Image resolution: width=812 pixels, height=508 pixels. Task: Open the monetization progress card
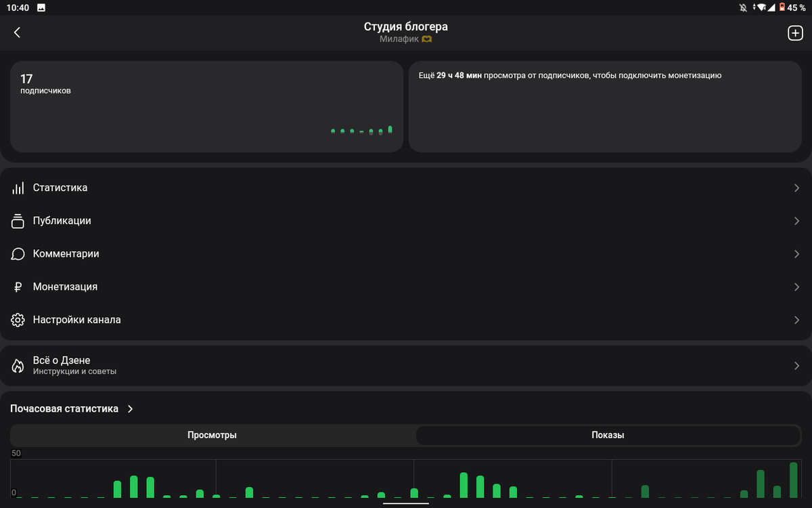coord(604,106)
